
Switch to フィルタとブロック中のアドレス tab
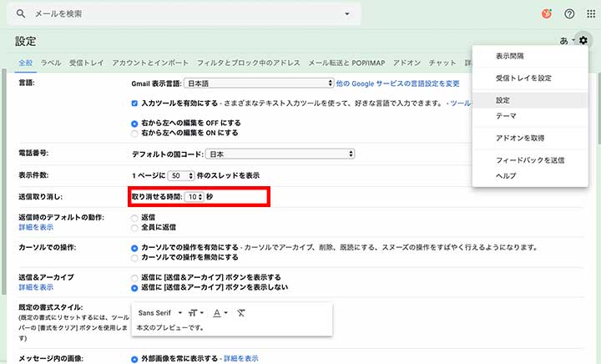(249, 63)
